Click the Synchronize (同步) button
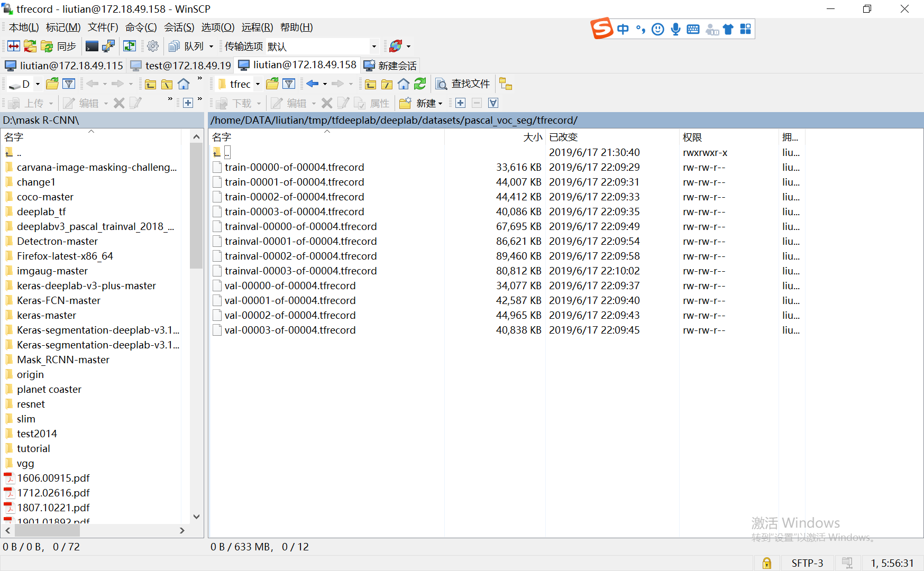Viewport: 924px width, 571px height. click(59, 47)
